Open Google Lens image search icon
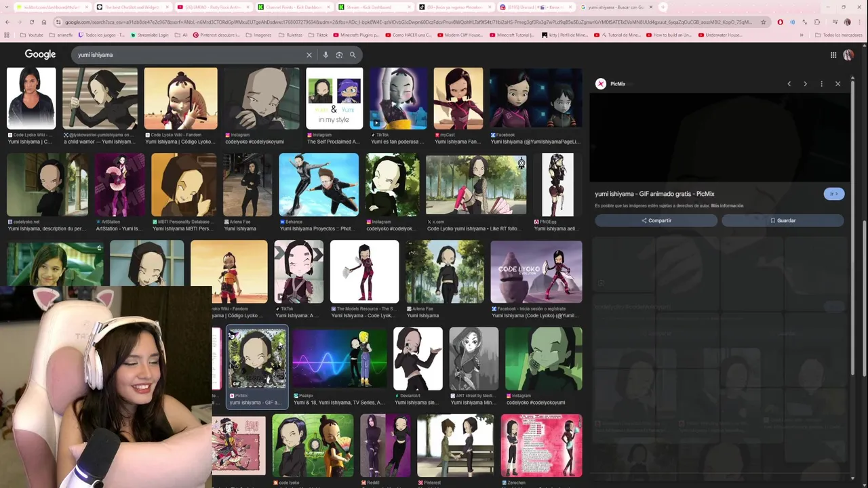Viewport: 868px width, 488px height. [339, 55]
